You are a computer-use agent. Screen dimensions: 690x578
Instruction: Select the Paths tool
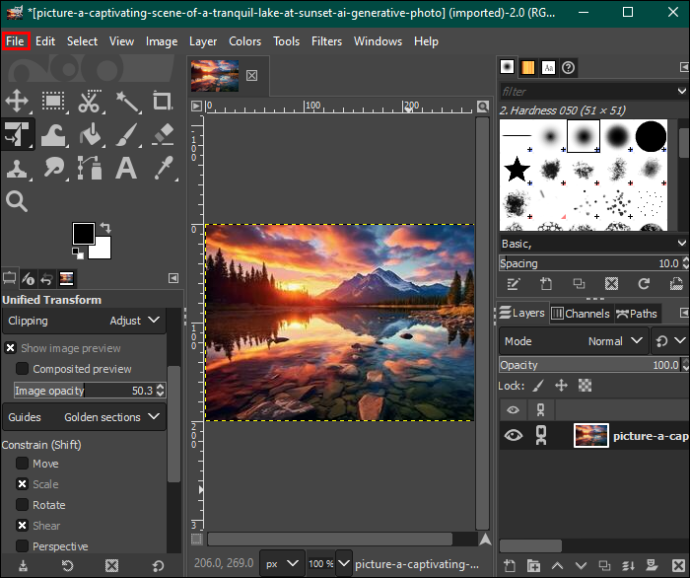[x=90, y=168]
